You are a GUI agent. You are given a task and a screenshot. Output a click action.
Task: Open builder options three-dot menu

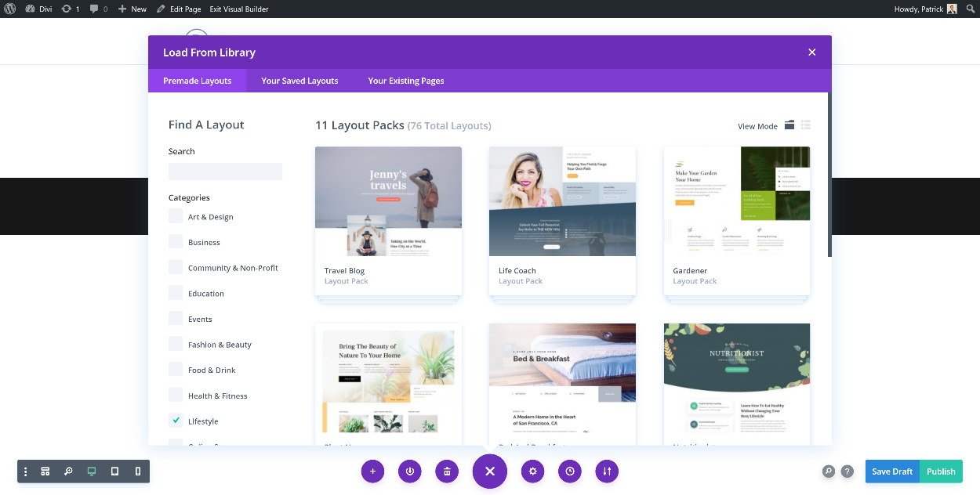26,472
